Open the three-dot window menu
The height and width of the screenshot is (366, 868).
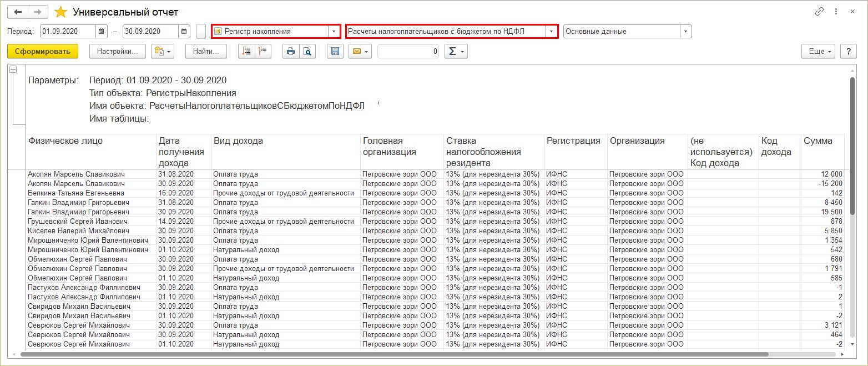click(836, 12)
